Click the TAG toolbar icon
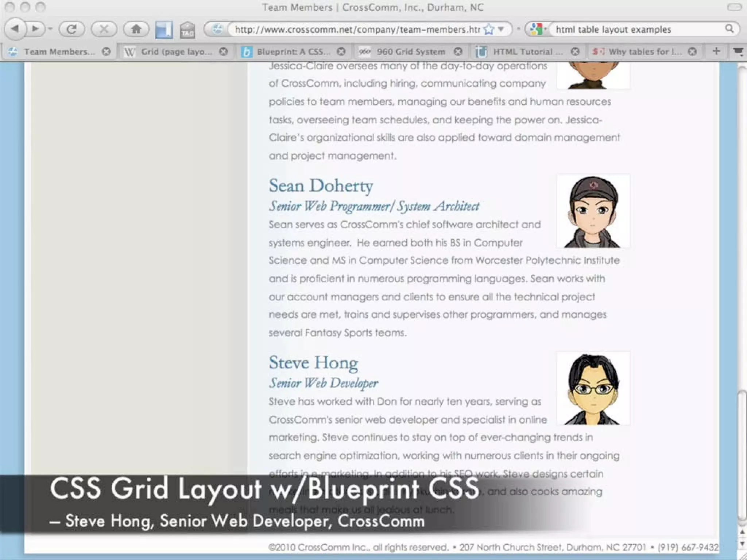This screenshot has width=747, height=560. [187, 30]
